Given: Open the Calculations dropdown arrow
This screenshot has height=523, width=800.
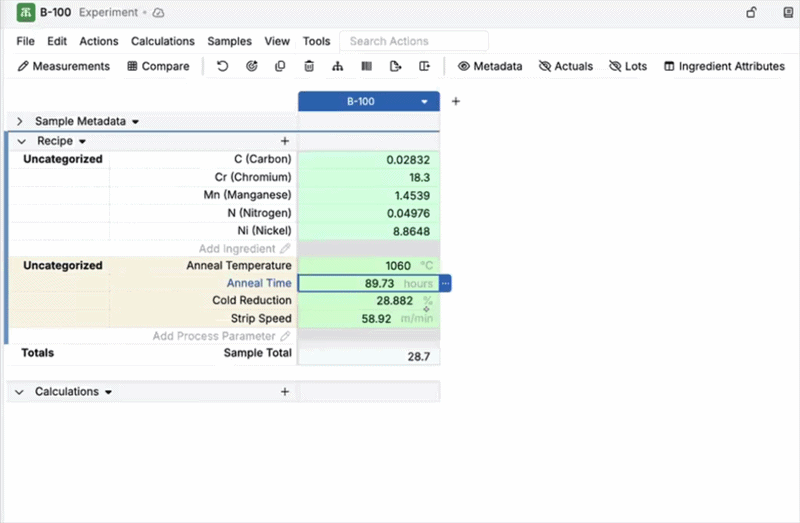Looking at the screenshot, I should (108, 392).
